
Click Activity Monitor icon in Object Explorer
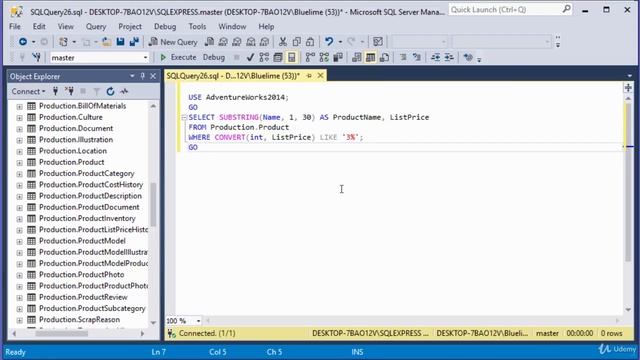[124, 91]
